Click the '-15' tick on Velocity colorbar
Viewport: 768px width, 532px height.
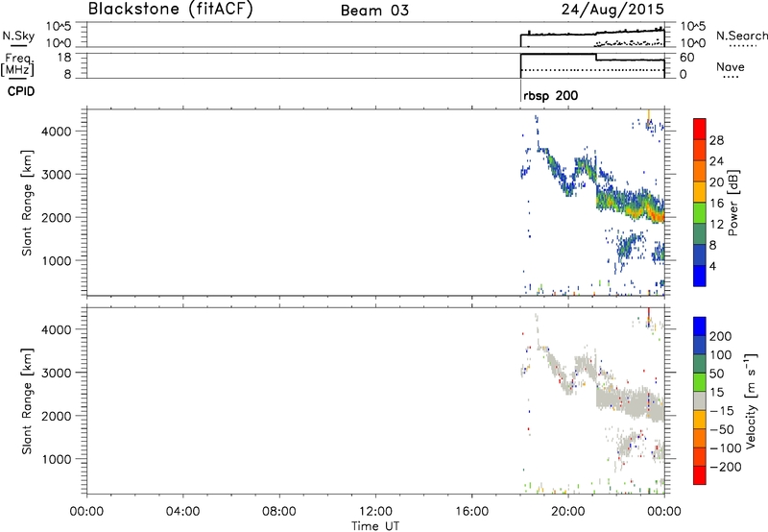click(722, 410)
